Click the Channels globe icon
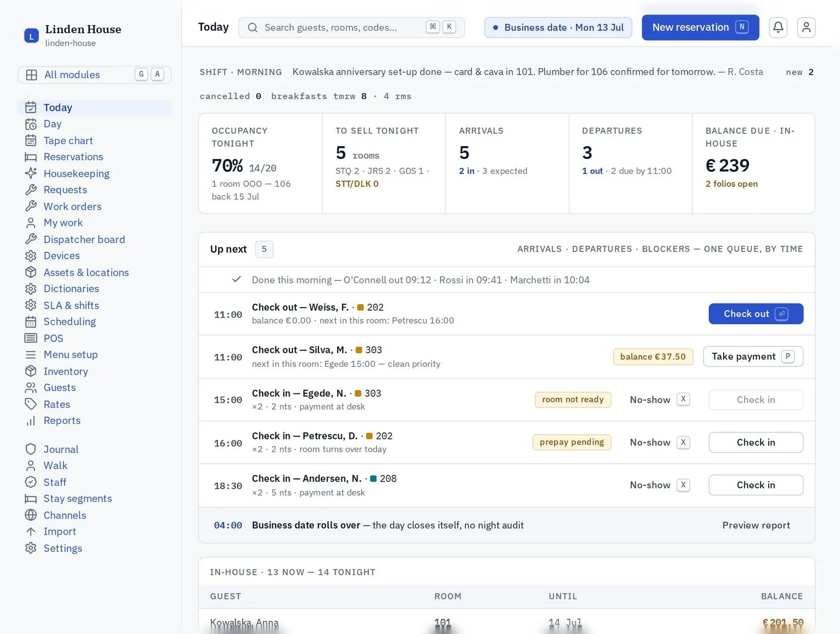Image resolution: width=840 pixels, height=634 pixels. click(31, 515)
